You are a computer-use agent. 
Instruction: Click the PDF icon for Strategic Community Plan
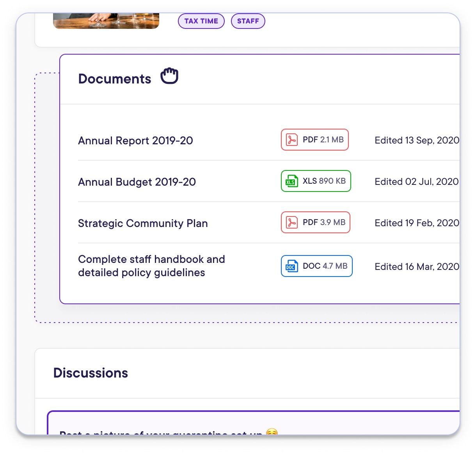pyautogui.click(x=291, y=222)
